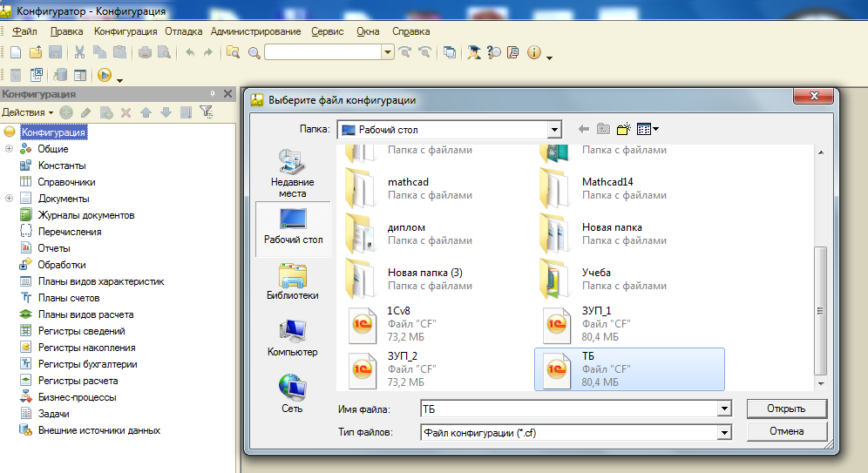Viewport: 868px width, 473px height.
Task: Open the Действия dropdown menu
Action: click(x=28, y=112)
